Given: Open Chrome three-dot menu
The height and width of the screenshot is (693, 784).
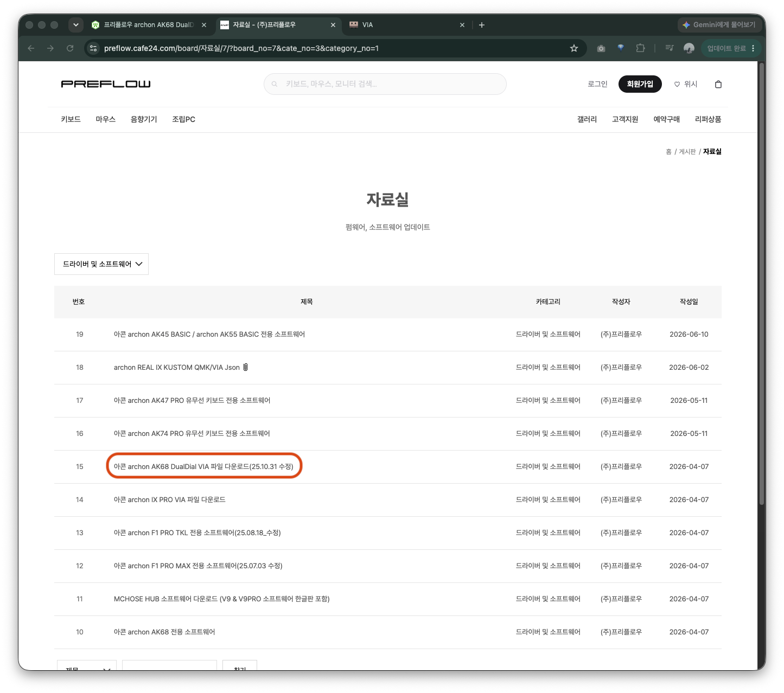Looking at the screenshot, I should point(753,48).
